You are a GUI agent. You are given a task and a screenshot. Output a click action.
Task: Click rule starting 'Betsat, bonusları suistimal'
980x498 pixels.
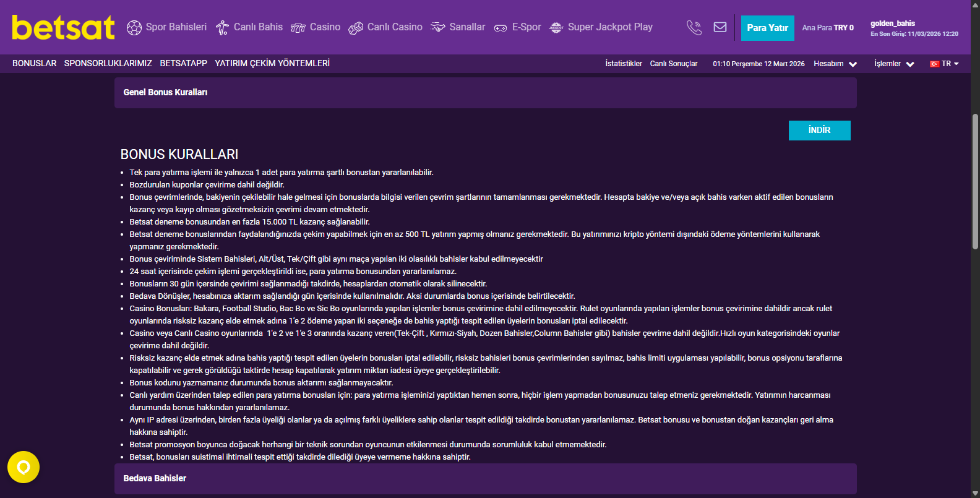pos(300,457)
